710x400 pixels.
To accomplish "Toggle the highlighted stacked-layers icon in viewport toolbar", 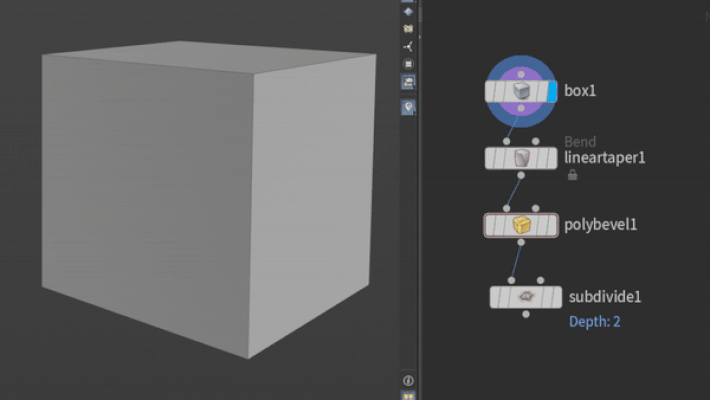I will click(x=408, y=82).
